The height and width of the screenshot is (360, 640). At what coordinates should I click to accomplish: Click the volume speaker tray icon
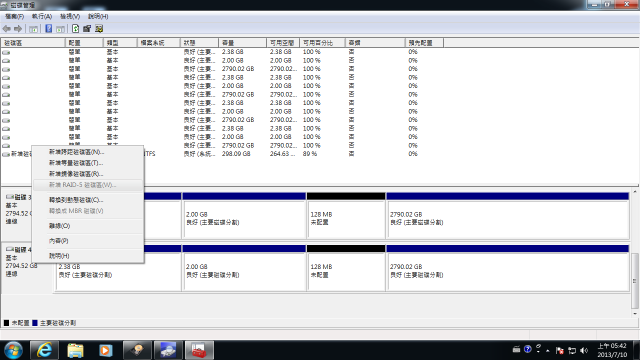584,350
